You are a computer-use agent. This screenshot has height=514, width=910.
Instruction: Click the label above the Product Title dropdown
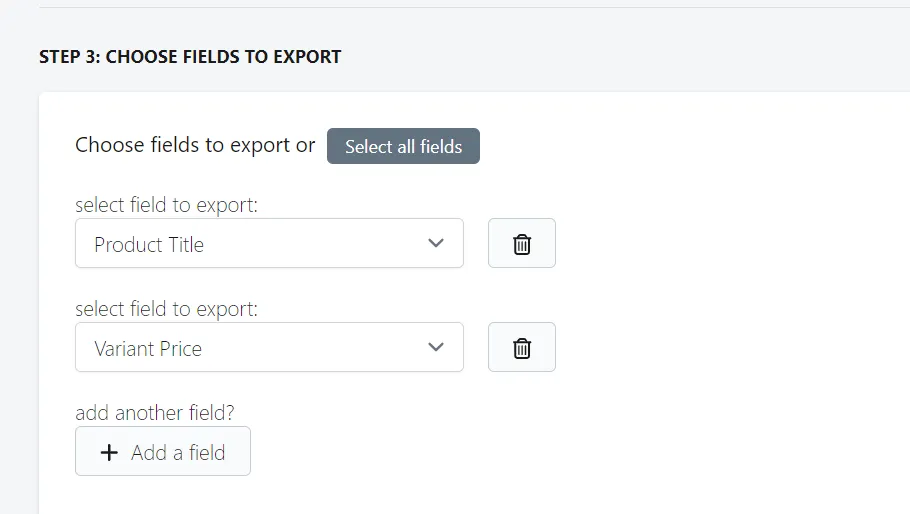(167, 205)
